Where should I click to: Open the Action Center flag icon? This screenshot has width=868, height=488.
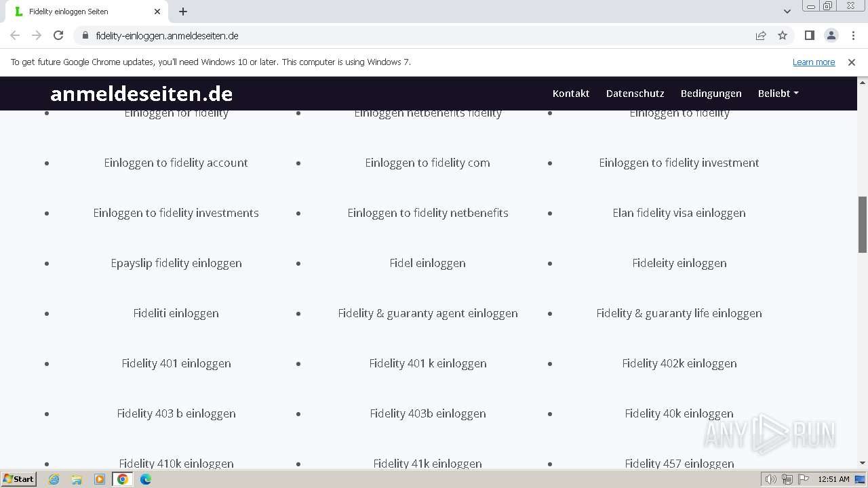(803, 479)
